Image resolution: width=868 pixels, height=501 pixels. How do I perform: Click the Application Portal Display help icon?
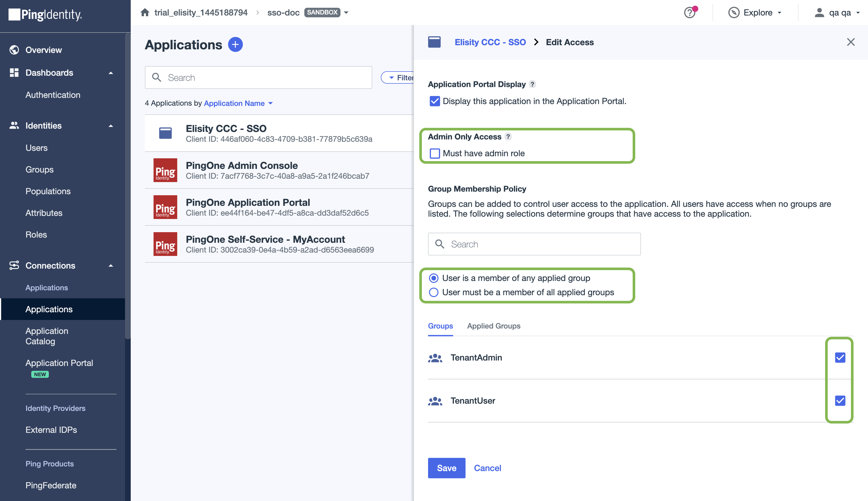tap(532, 84)
